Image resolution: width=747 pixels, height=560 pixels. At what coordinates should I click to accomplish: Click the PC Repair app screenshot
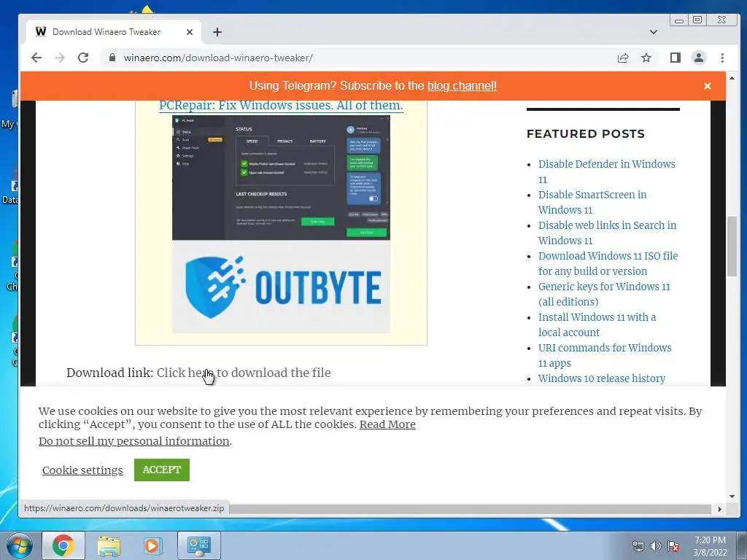pos(281,178)
